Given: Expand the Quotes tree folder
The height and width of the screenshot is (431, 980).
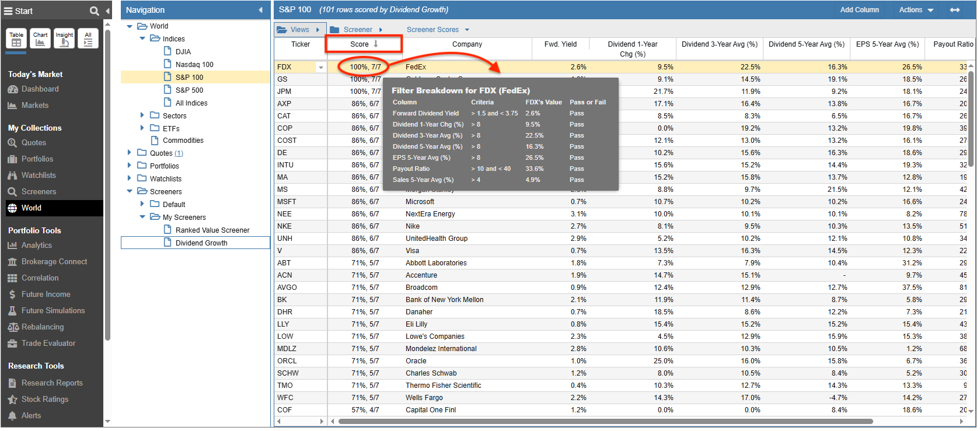Looking at the screenshot, I should point(130,152).
